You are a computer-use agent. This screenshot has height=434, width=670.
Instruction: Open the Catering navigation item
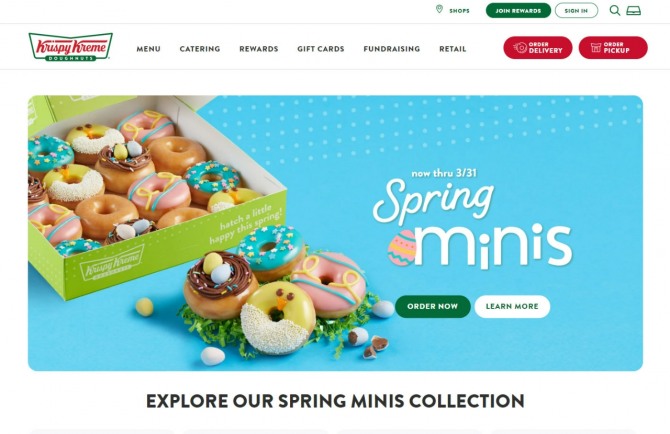pos(200,49)
